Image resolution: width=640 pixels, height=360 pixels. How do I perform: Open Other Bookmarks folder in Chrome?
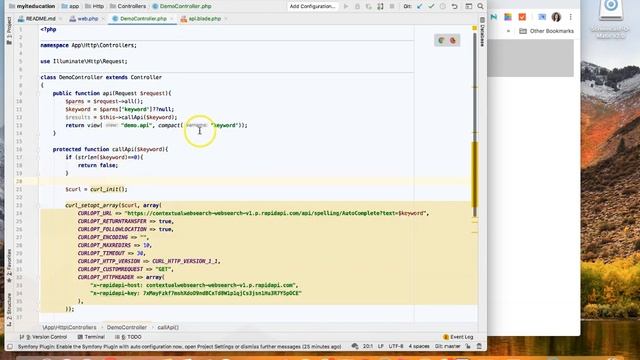547,31
